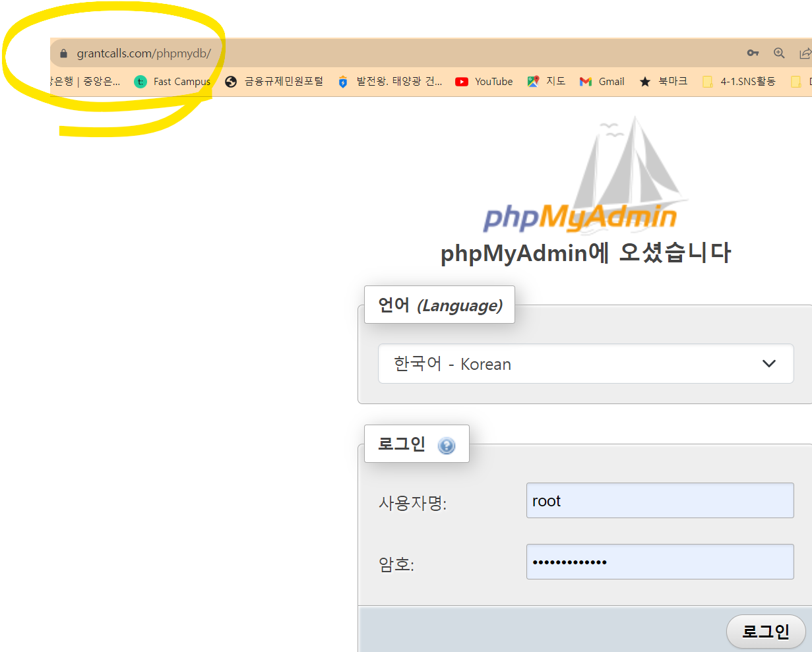Click the lock icon in address bar
Image resolution: width=812 pixels, height=652 pixels.
tap(63, 53)
